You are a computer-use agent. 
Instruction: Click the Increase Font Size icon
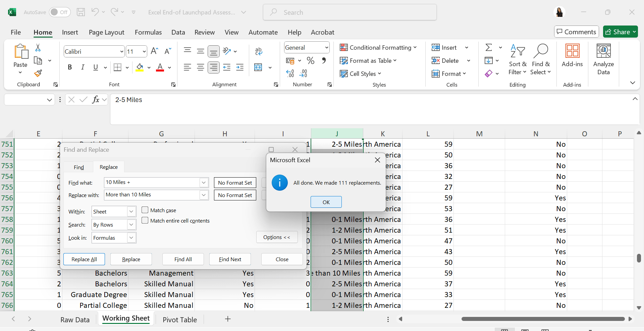(154, 51)
